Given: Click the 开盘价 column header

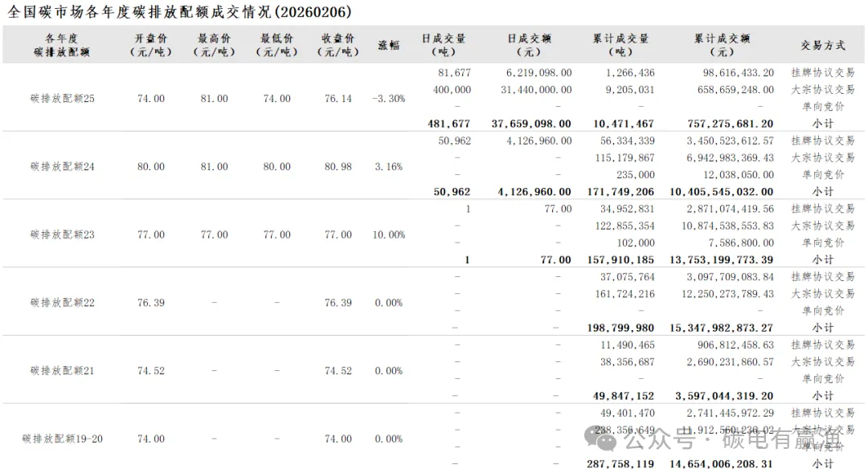Looking at the screenshot, I should [151, 45].
